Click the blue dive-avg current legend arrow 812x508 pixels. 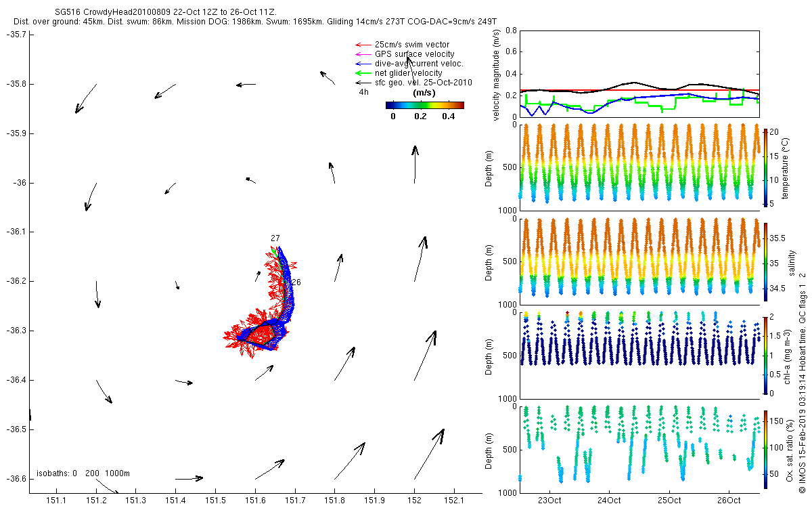[363, 64]
